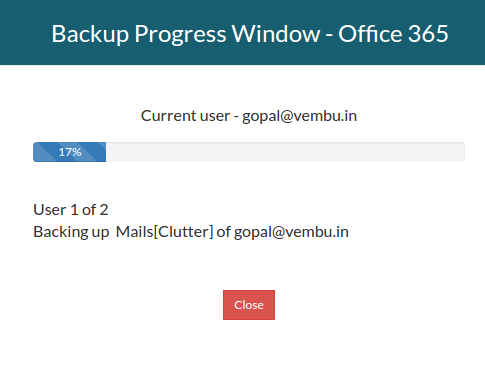Click the word Mails in status line
The height and width of the screenshot is (385, 485).
point(134,232)
